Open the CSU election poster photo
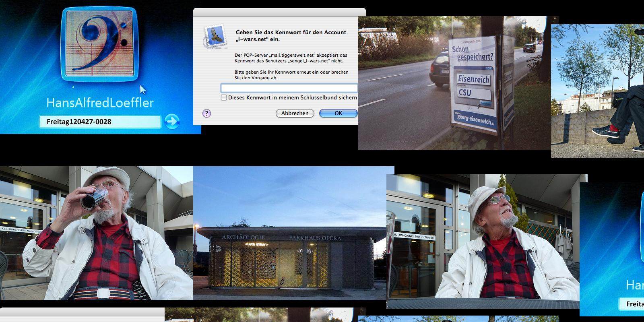 [x=454, y=83]
